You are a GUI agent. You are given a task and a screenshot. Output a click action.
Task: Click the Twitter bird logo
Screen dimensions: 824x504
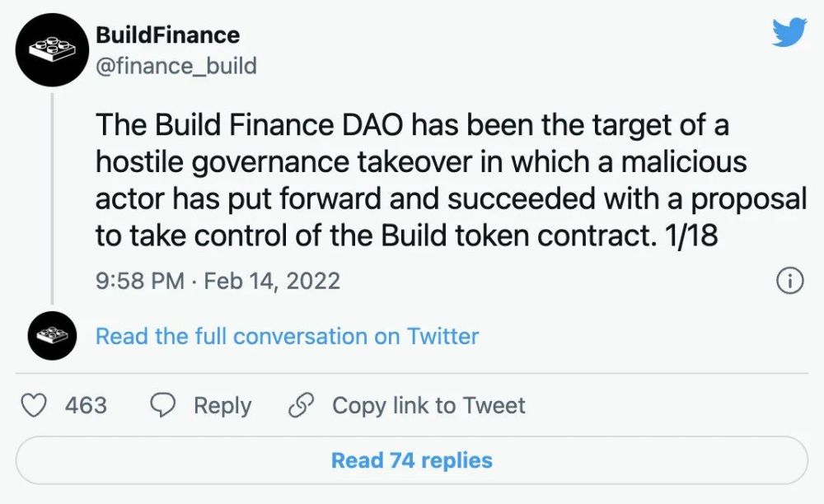(x=789, y=33)
